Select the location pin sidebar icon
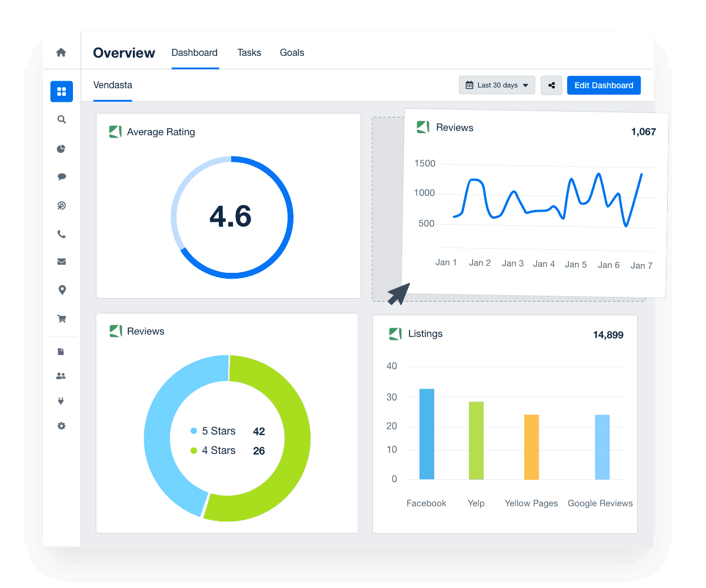Image resolution: width=706 pixels, height=588 pixels. pos(61,289)
